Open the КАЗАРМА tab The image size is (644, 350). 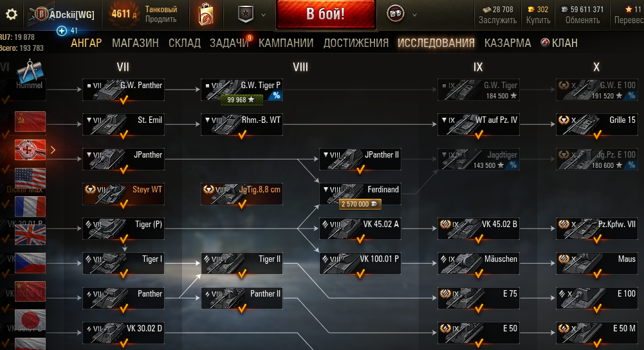[x=508, y=42]
